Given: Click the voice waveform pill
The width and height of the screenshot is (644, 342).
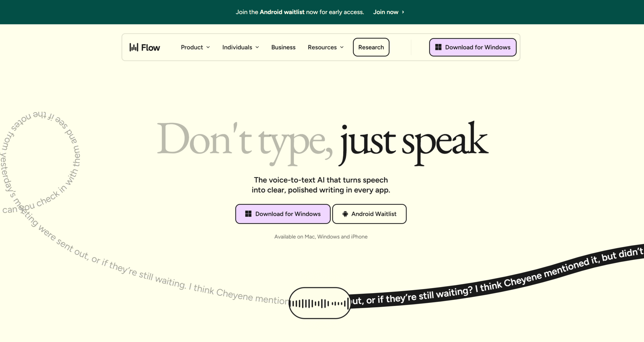Looking at the screenshot, I should pyautogui.click(x=320, y=303).
